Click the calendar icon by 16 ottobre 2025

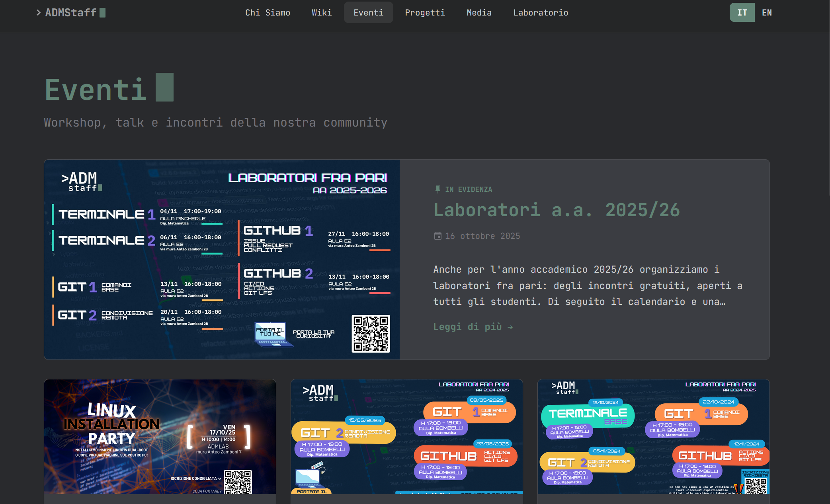click(x=437, y=236)
